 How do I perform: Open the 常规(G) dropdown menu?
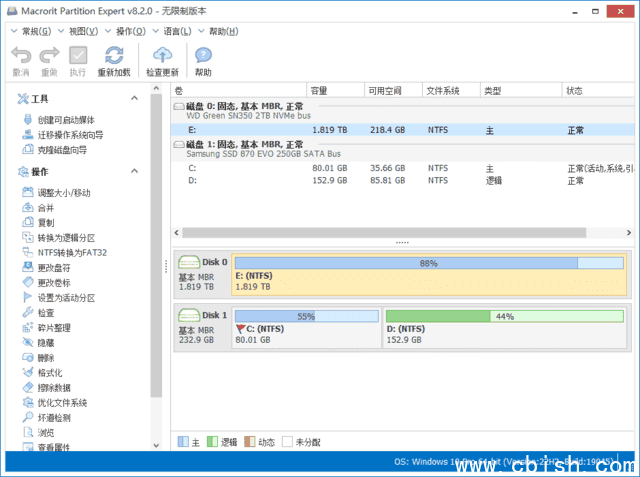(37, 31)
